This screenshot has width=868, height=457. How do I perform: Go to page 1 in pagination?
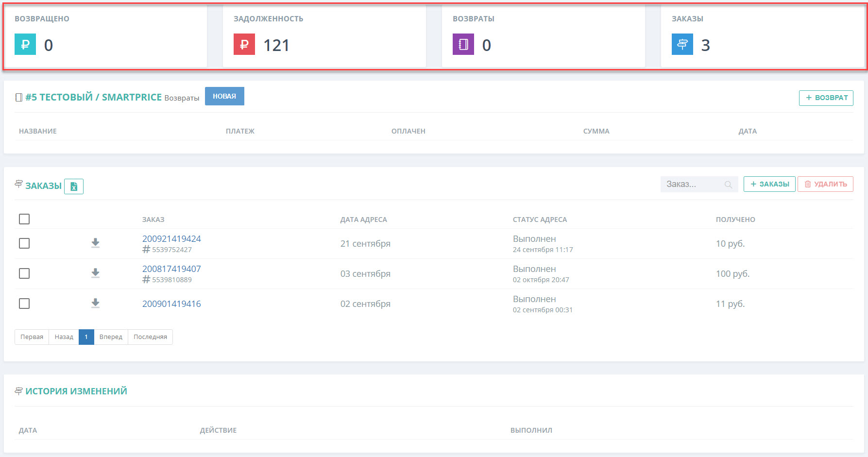pos(86,337)
